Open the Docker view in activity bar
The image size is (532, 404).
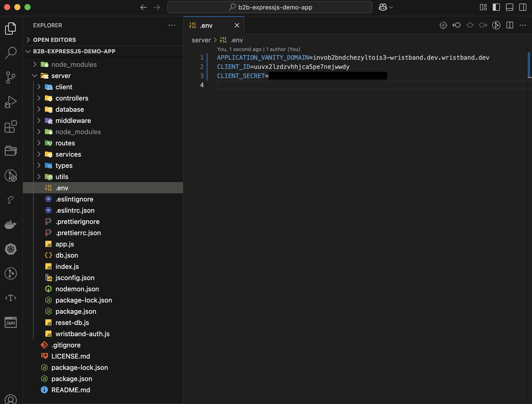(11, 224)
